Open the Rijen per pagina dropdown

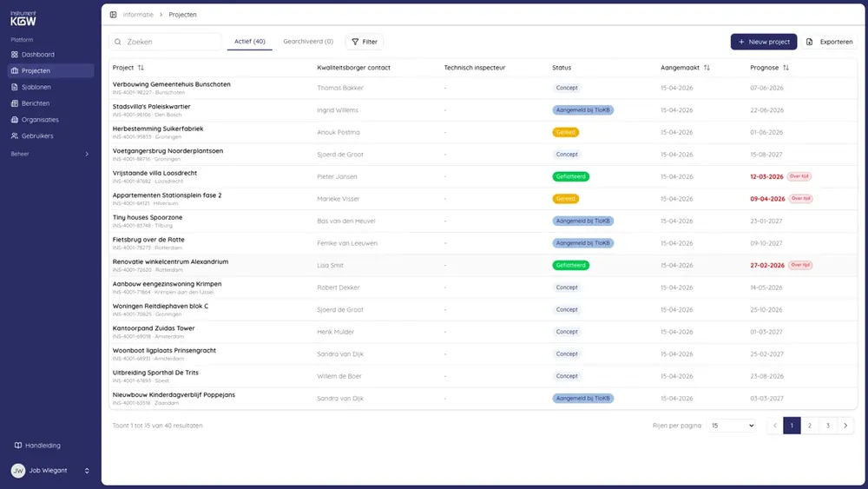point(732,426)
